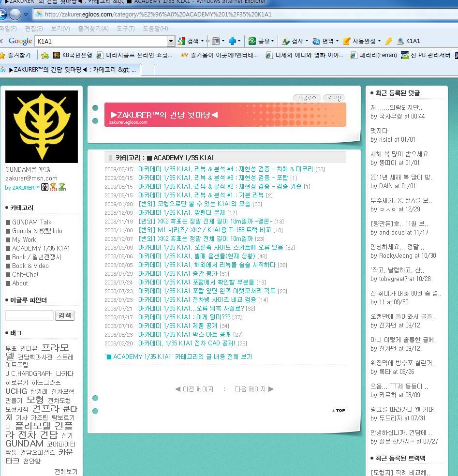Expand the 번역 dropdown arrow
This screenshot has width=458, height=476.
click(x=337, y=41)
